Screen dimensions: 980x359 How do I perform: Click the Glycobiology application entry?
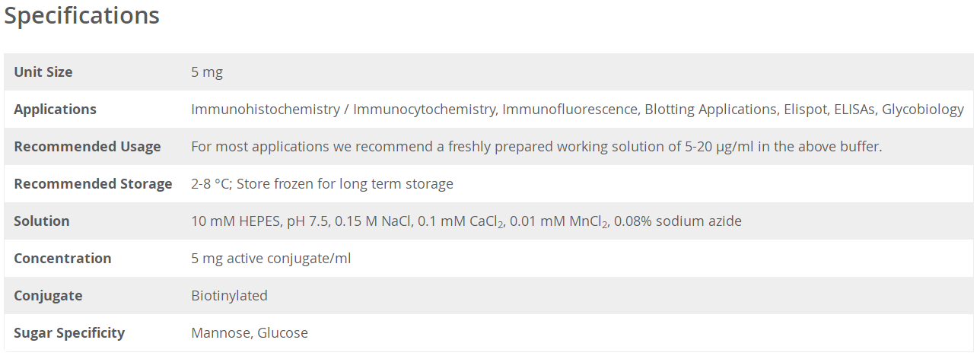click(923, 110)
